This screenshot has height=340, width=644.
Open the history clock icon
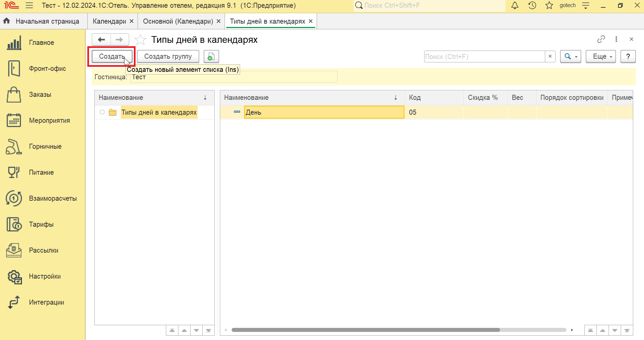click(x=532, y=5)
